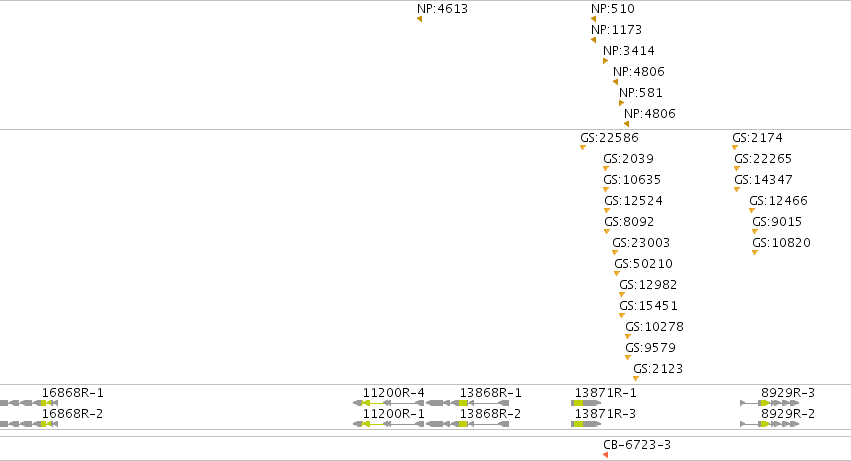Select the 11200R-1 transcript glyph

[389, 424]
